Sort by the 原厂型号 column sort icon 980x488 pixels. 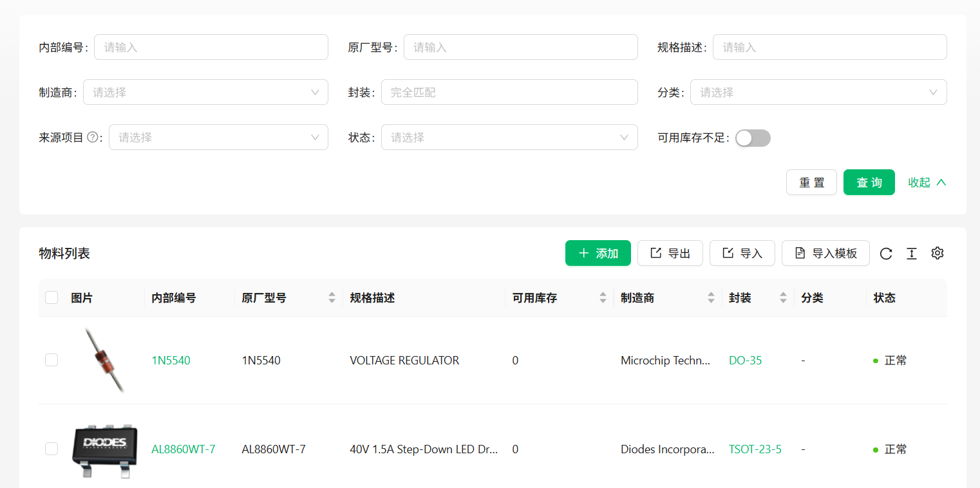tap(332, 297)
